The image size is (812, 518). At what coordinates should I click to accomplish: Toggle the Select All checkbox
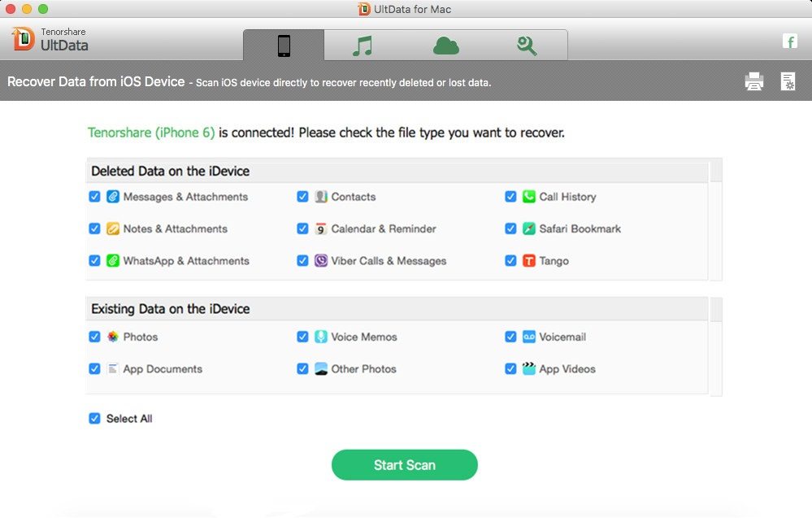(94, 419)
